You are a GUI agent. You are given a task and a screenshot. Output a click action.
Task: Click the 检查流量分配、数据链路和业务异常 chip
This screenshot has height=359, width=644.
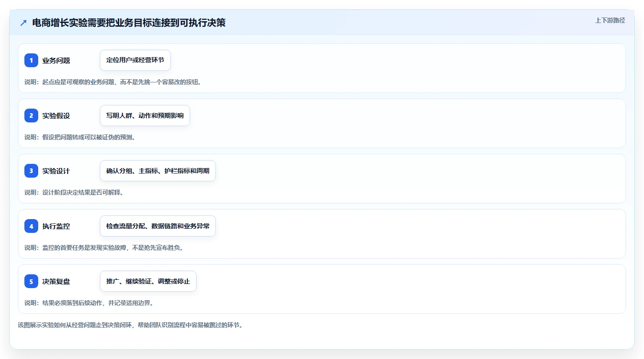pos(158,226)
